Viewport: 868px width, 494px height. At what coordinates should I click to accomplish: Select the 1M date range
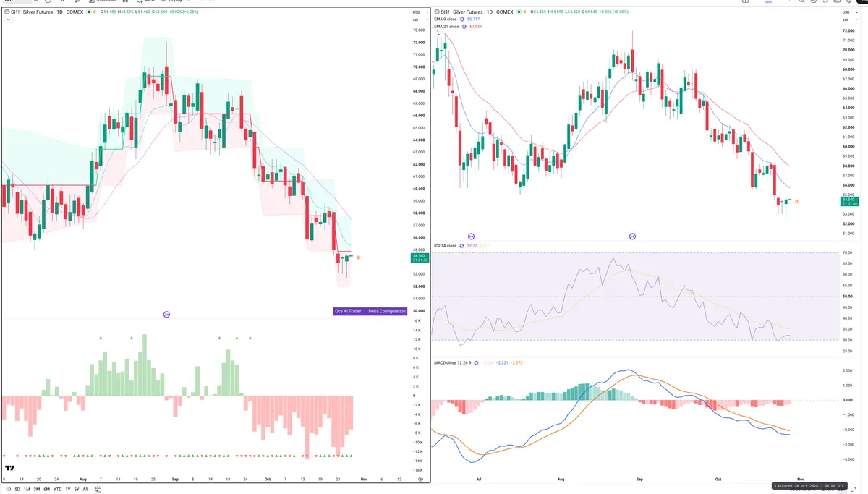(x=27, y=490)
